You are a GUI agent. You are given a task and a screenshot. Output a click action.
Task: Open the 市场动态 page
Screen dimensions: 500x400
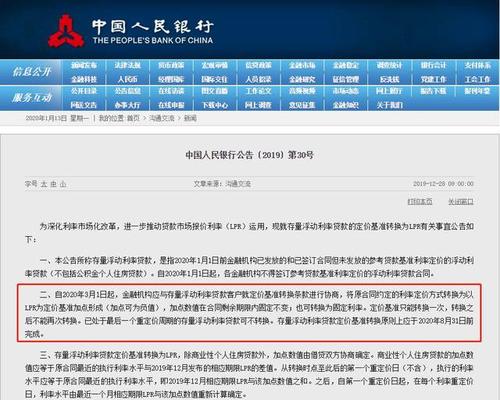click(346, 91)
